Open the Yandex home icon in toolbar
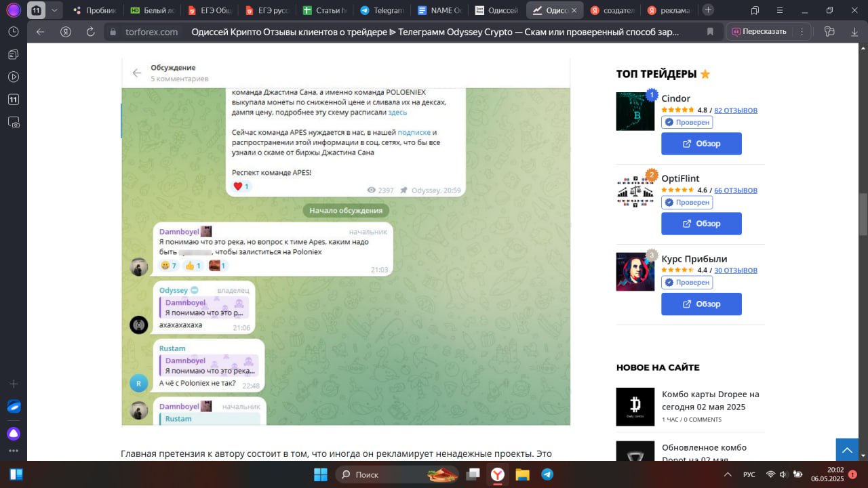This screenshot has height=488, width=868. [66, 32]
